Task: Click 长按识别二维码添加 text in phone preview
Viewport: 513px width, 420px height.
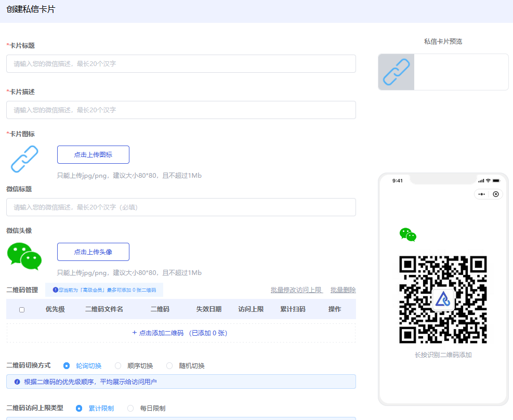Action: [443, 355]
